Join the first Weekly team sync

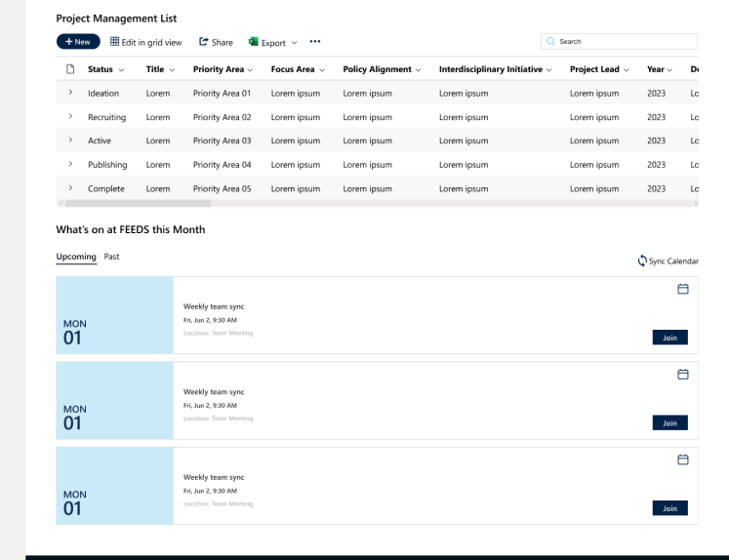(x=669, y=338)
